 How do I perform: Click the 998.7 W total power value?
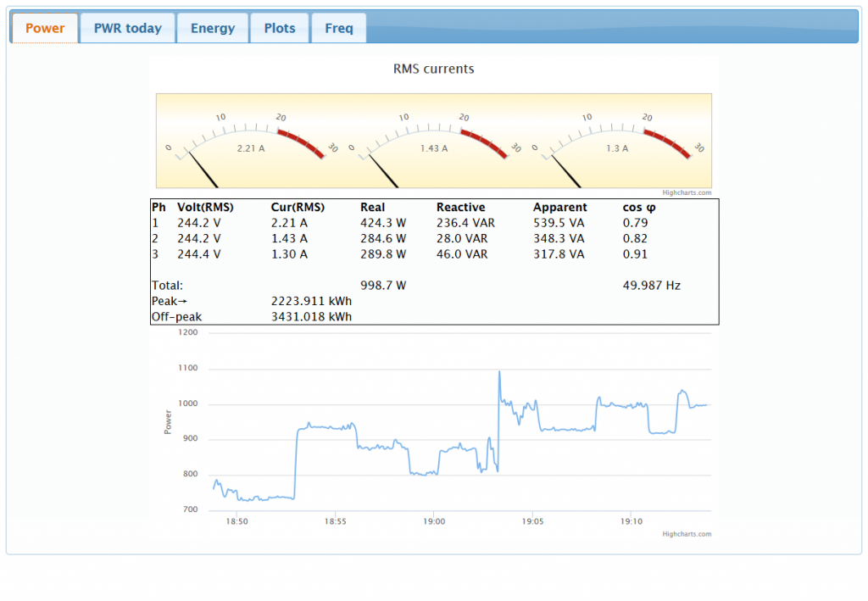coord(383,286)
